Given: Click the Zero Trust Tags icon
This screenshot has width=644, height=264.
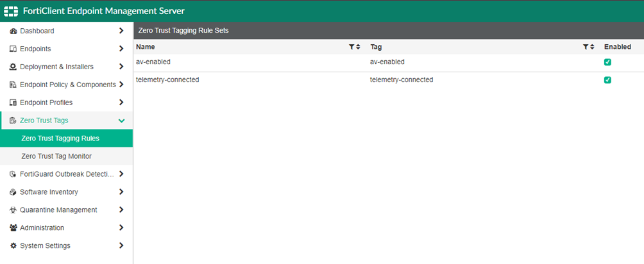Looking at the screenshot, I should point(13,120).
